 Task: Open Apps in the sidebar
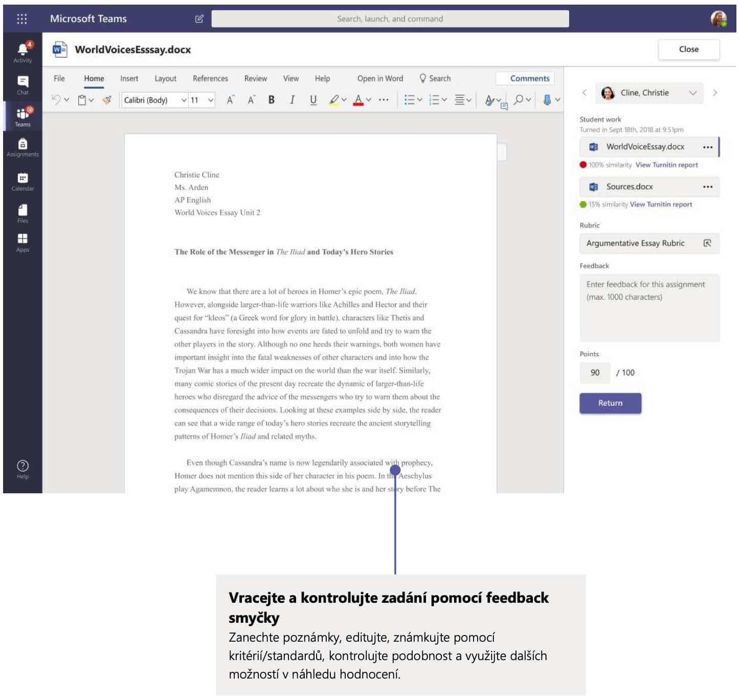(23, 243)
